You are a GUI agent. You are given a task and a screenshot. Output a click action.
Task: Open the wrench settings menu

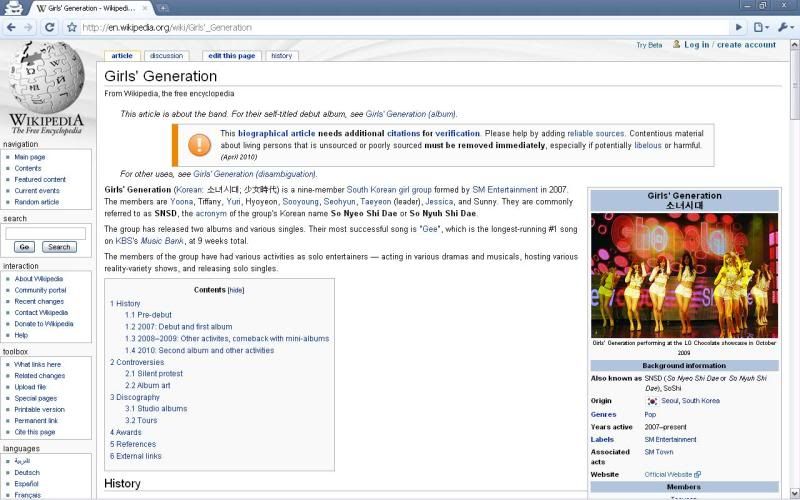pyautogui.click(x=786, y=27)
